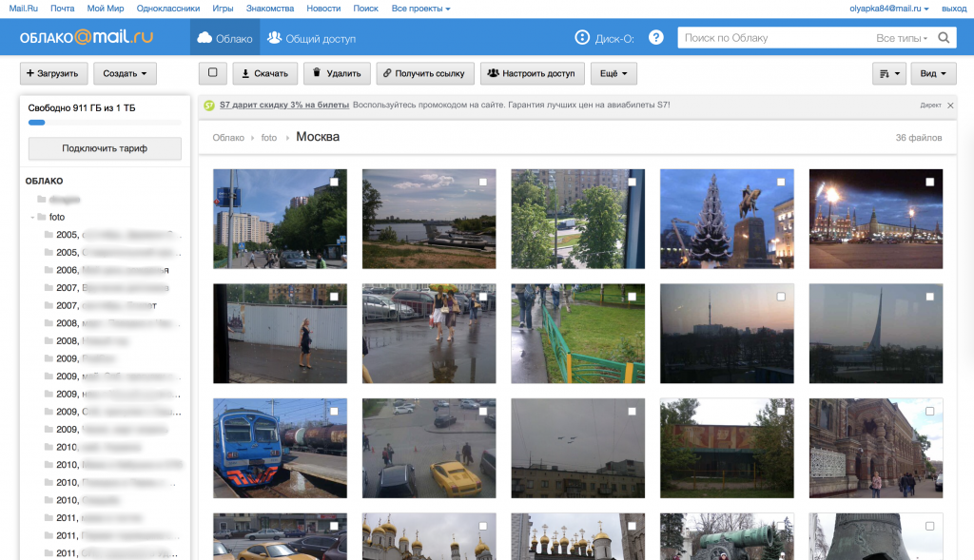Open the help question mark icon
This screenshot has height=560, width=974.
point(656,37)
